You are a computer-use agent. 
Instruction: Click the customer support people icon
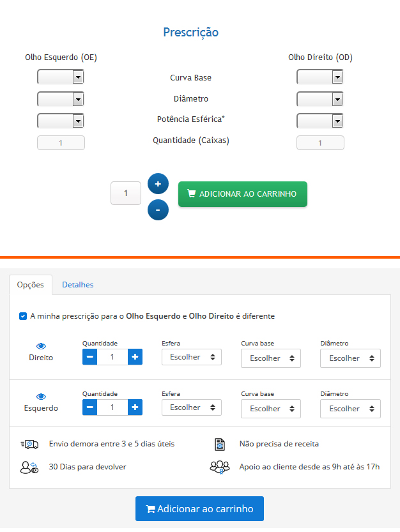click(x=219, y=467)
